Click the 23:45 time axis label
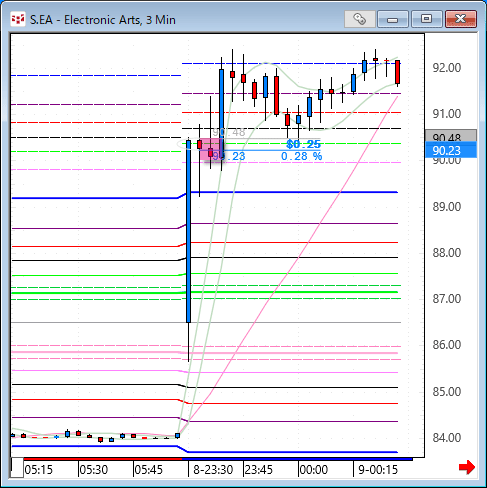 click(259, 470)
